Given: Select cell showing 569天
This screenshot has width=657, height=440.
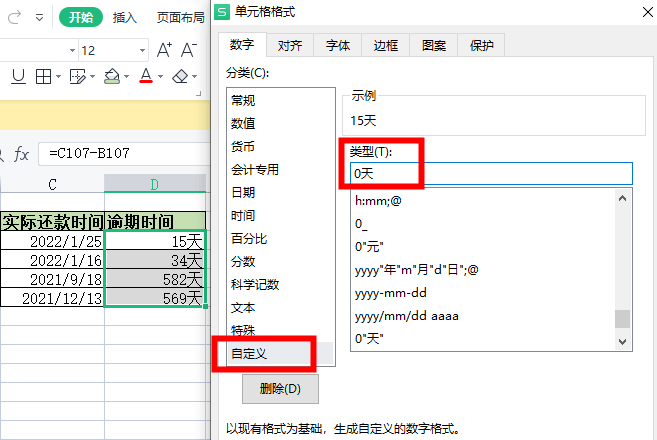Looking at the screenshot, I should 155,298.
